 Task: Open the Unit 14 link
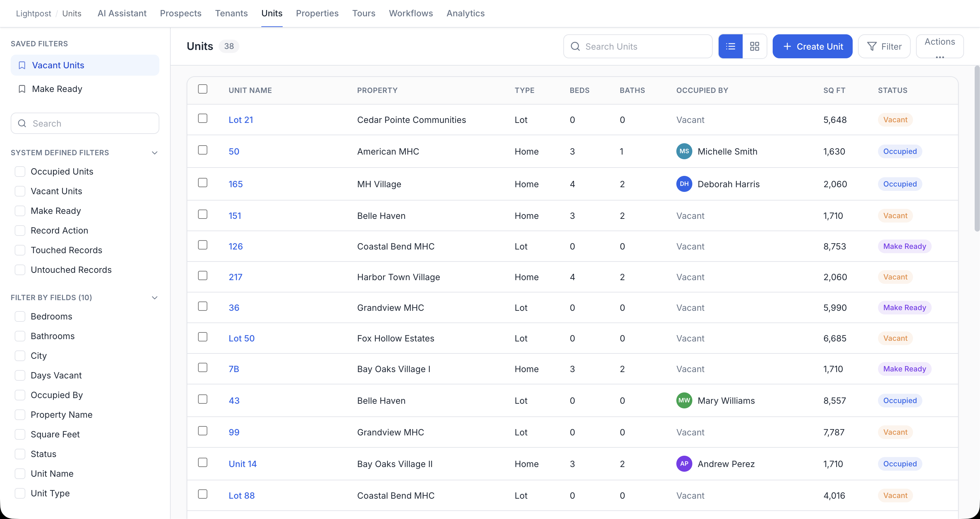pyautogui.click(x=243, y=464)
